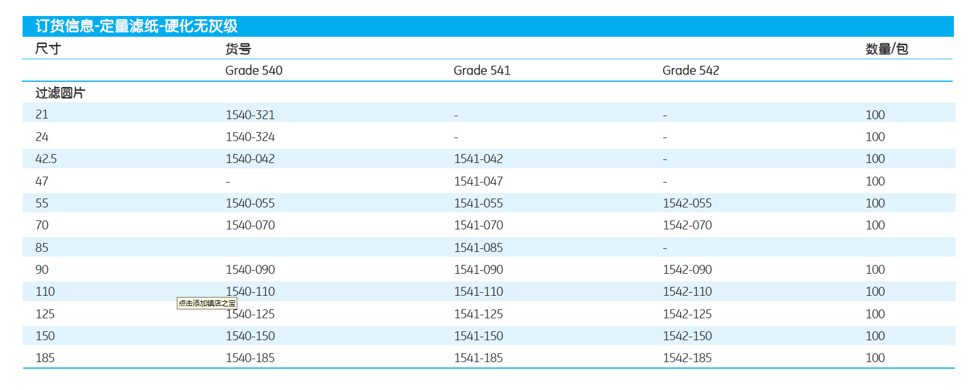Select part number 1541-085
Viewport: 980px width, 390px height.
point(479,248)
